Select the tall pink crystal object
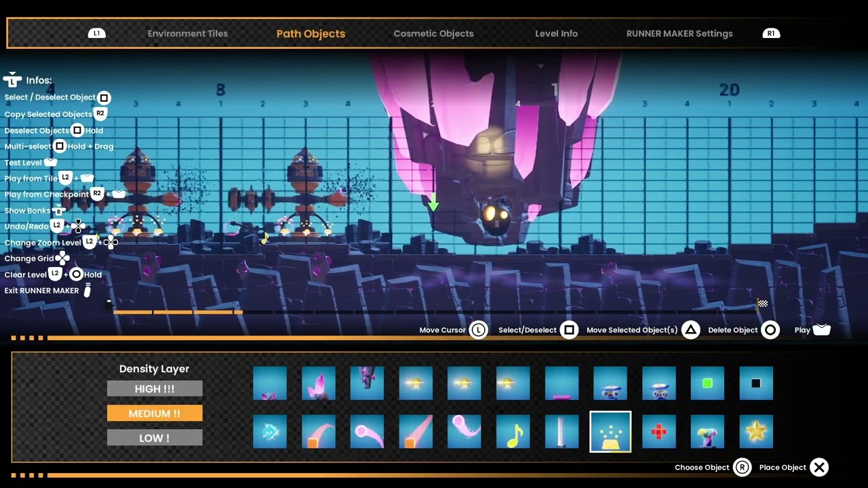868x488 pixels. [x=319, y=384]
